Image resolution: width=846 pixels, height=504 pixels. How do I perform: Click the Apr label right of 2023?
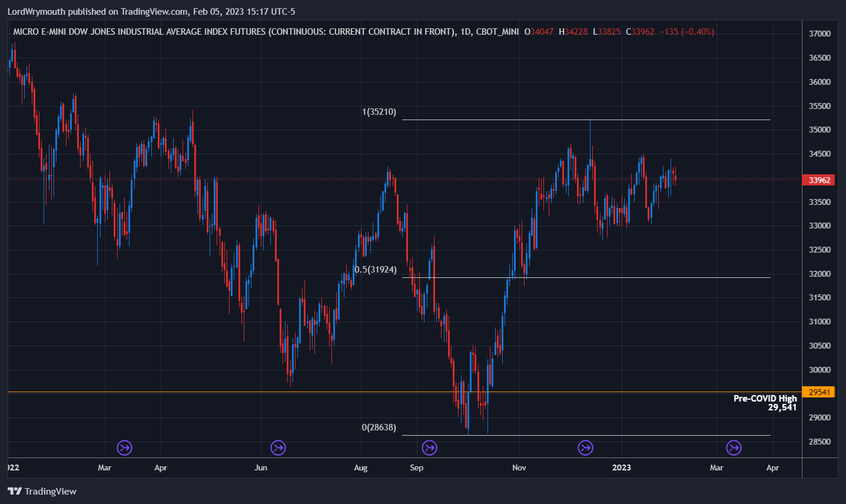click(772, 467)
